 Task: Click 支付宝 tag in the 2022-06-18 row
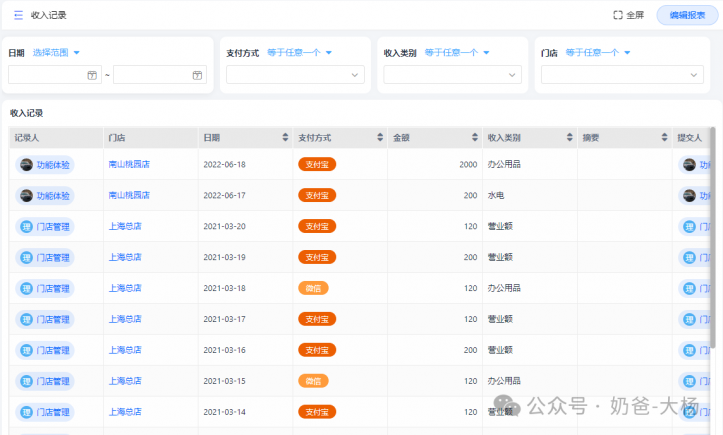(x=317, y=165)
